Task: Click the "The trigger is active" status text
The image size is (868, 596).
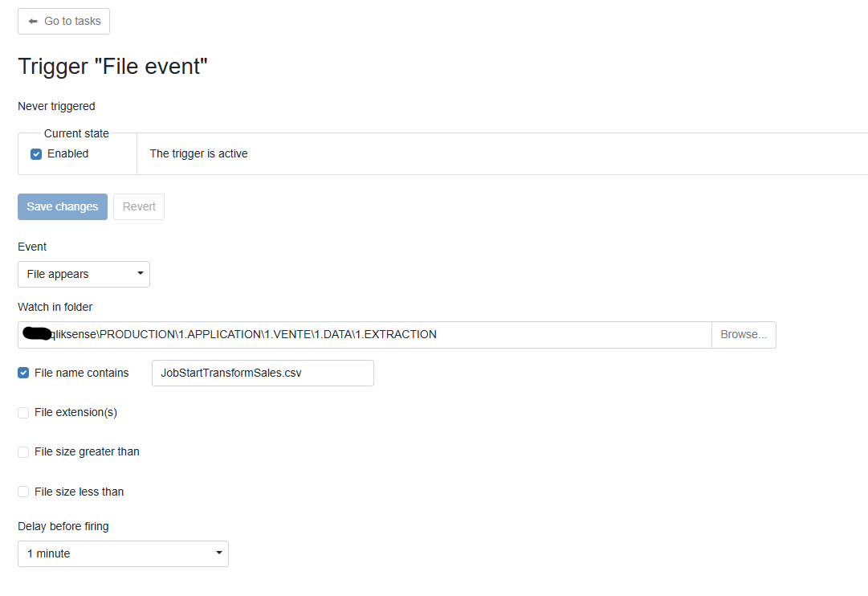Action: click(x=198, y=153)
